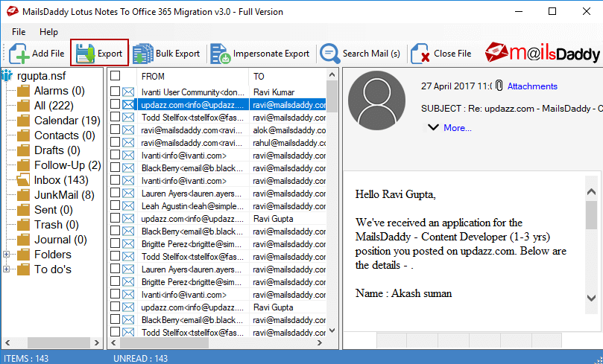Check the Leah Agustin mail checkbox
Screen dimensions: 603x364
[115, 205]
